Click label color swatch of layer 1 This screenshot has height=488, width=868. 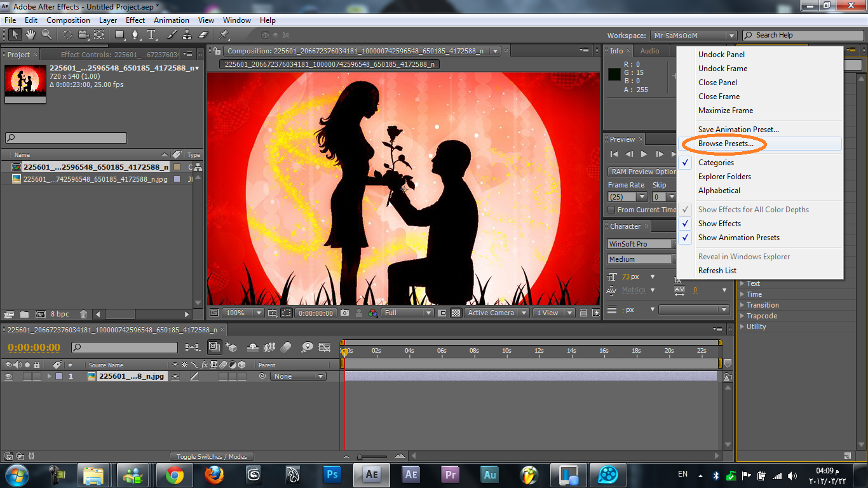pyautogui.click(x=59, y=376)
